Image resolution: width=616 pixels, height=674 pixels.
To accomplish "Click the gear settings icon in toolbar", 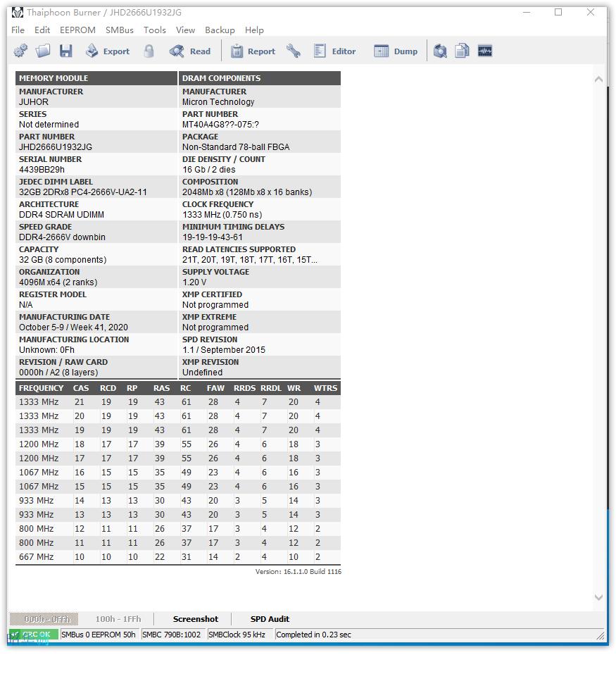I will click(x=20, y=51).
